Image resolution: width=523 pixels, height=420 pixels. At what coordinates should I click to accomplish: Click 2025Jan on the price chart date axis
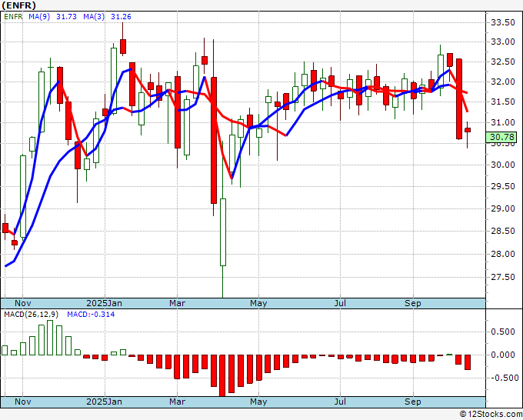coord(104,304)
